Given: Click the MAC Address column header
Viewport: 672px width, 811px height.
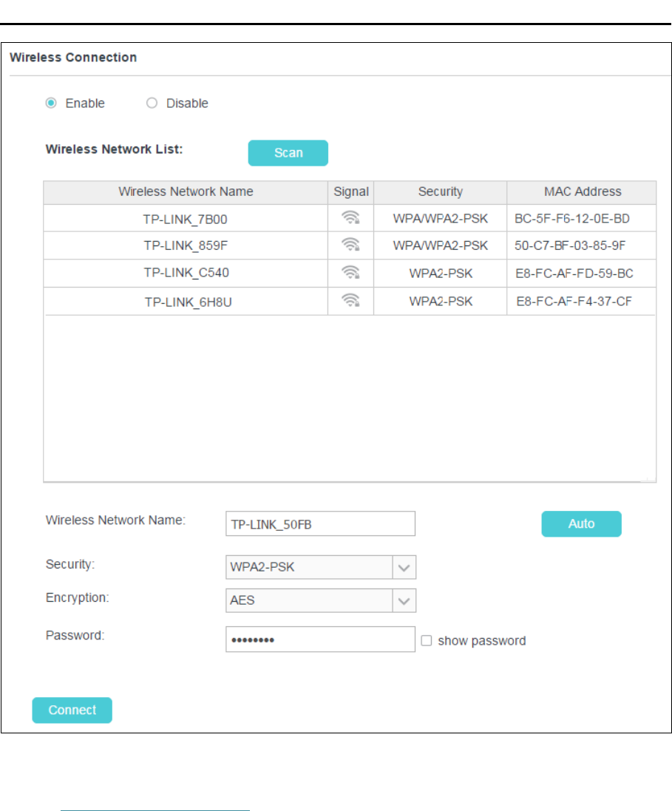Looking at the screenshot, I should [582, 191].
